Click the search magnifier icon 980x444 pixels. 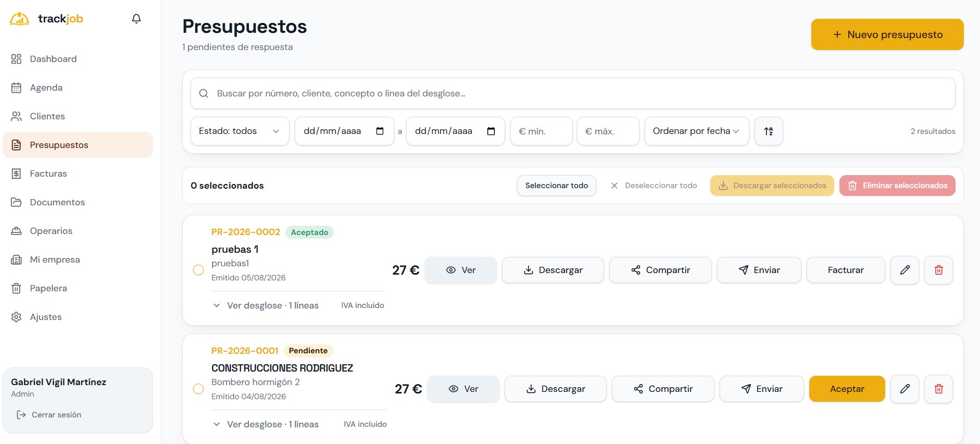204,93
